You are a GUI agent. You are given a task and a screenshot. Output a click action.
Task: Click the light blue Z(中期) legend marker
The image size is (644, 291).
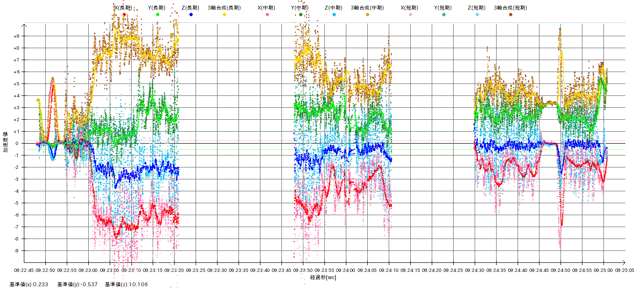click(334, 15)
